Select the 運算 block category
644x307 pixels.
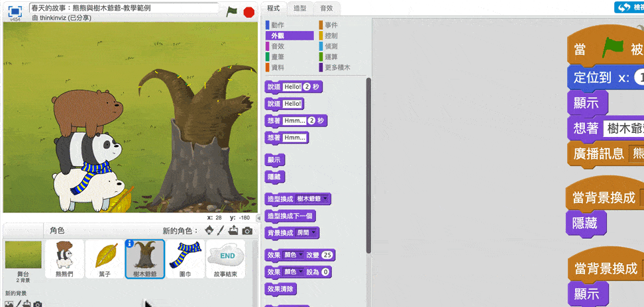click(331, 57)
